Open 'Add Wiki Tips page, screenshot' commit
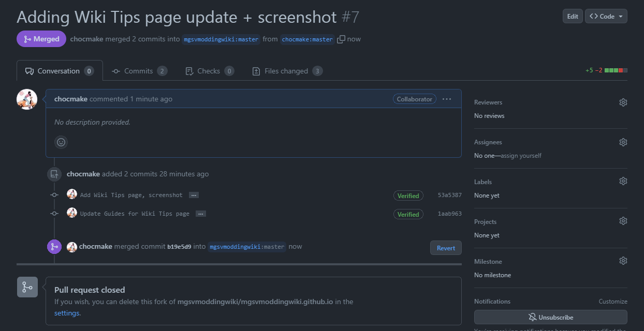Image resolution: width=644 pixels, height=331 pixels. [x=131, y=195]
